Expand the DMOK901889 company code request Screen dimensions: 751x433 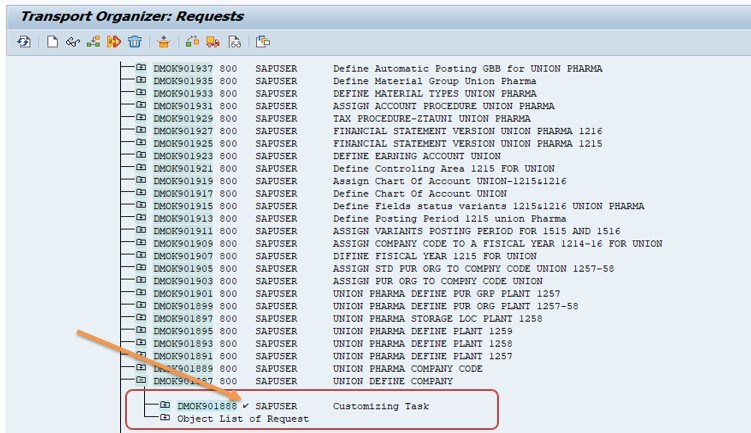pyautogui.click(x=141, y=369)
